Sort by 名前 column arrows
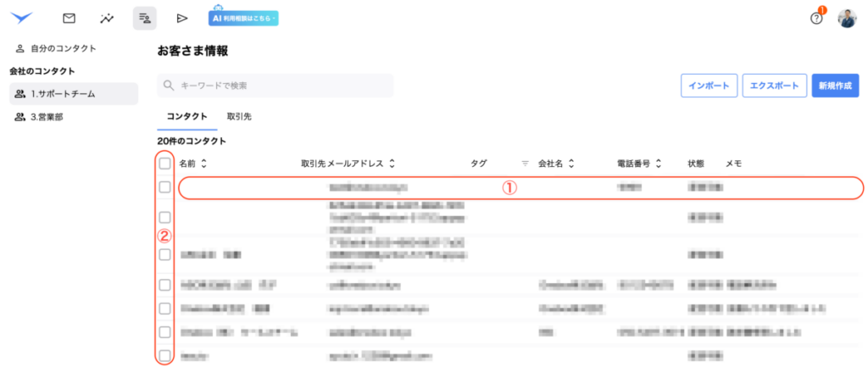Viewport: 868px width, 367px height. pos(203,163)
